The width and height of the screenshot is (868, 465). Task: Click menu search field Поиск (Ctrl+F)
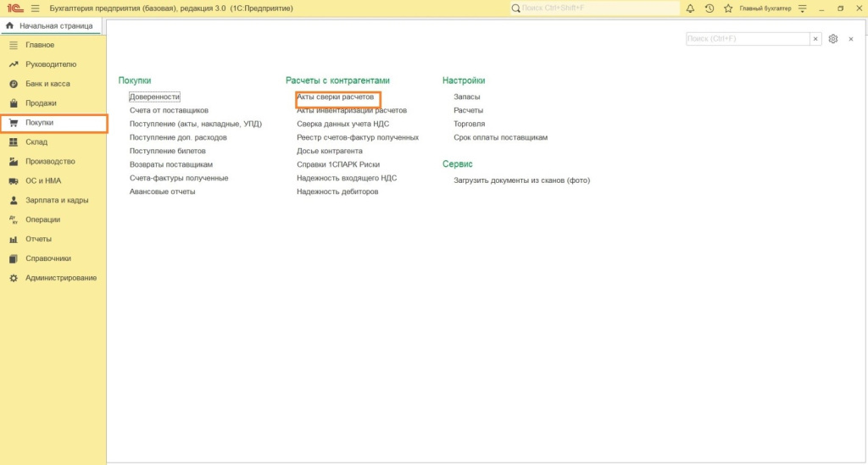pos(748,39)
